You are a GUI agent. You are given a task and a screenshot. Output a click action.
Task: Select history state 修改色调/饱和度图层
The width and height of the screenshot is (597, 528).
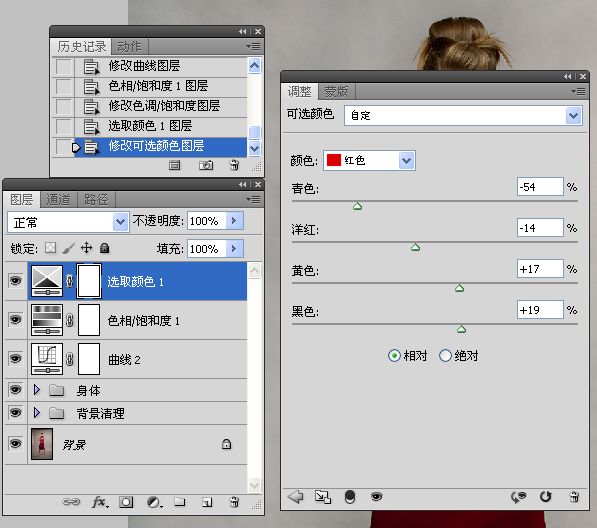coord(149,106)
